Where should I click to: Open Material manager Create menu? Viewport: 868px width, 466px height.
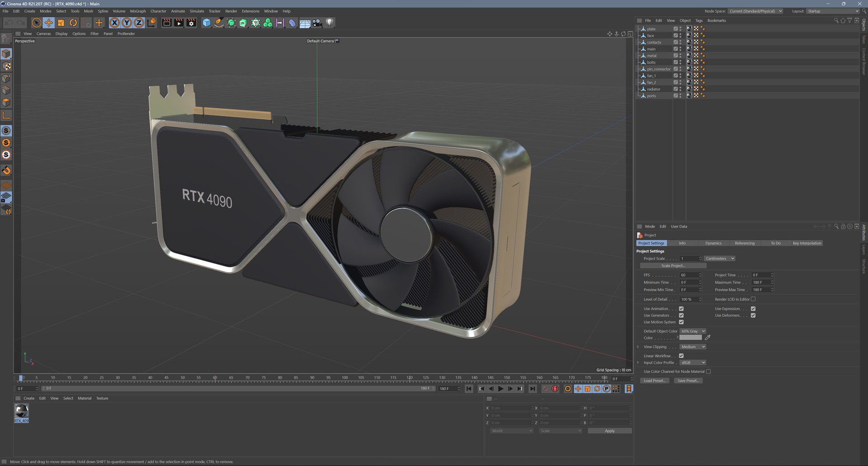[x=29, y=398]
